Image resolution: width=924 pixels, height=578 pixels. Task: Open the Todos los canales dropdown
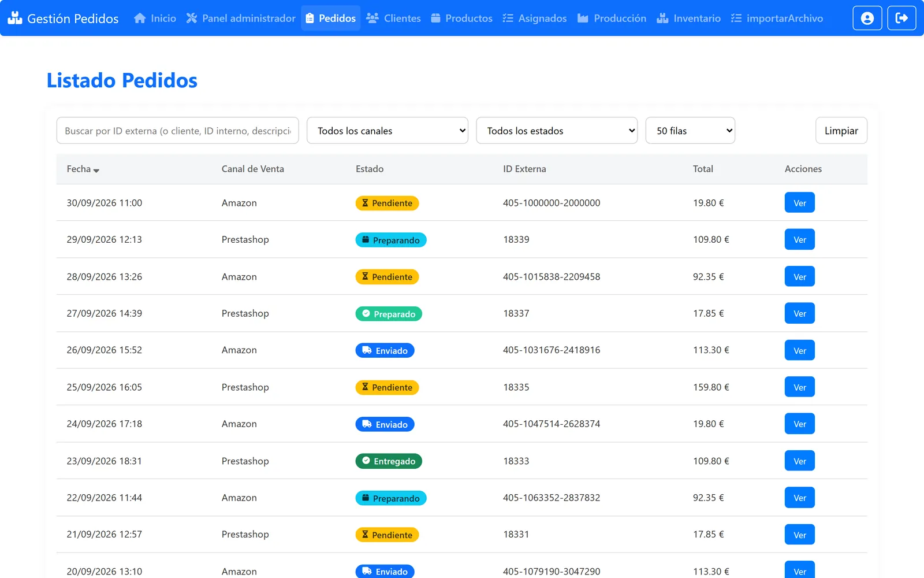(x=388, y=131)
